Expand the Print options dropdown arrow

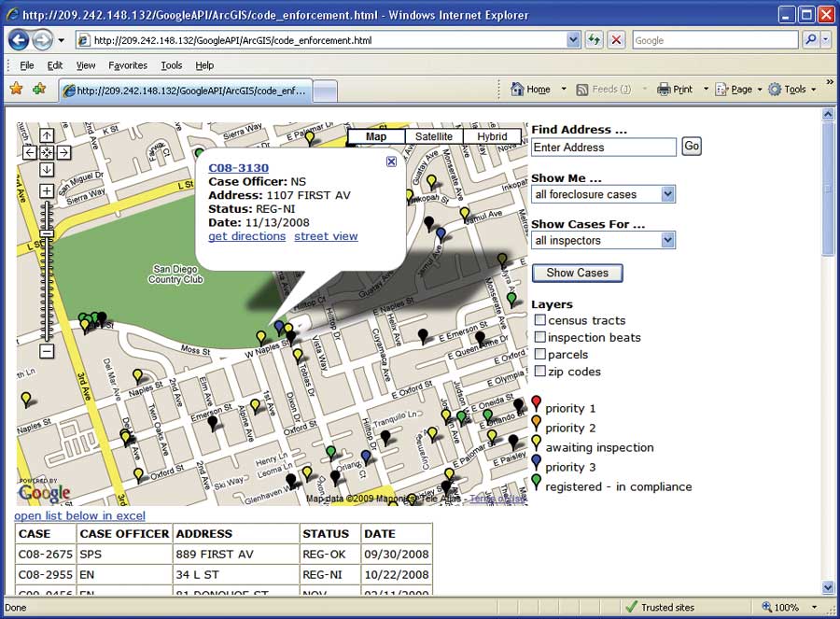[706, 89]
